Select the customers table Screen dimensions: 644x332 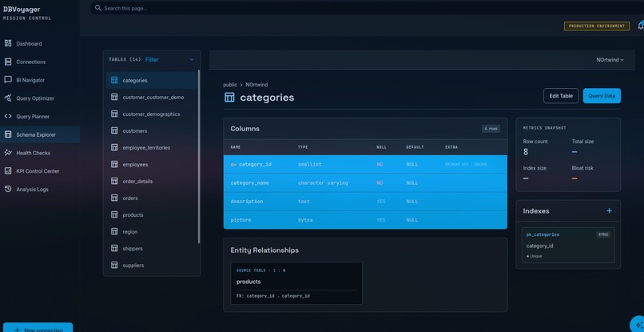(x=152, y=131)
